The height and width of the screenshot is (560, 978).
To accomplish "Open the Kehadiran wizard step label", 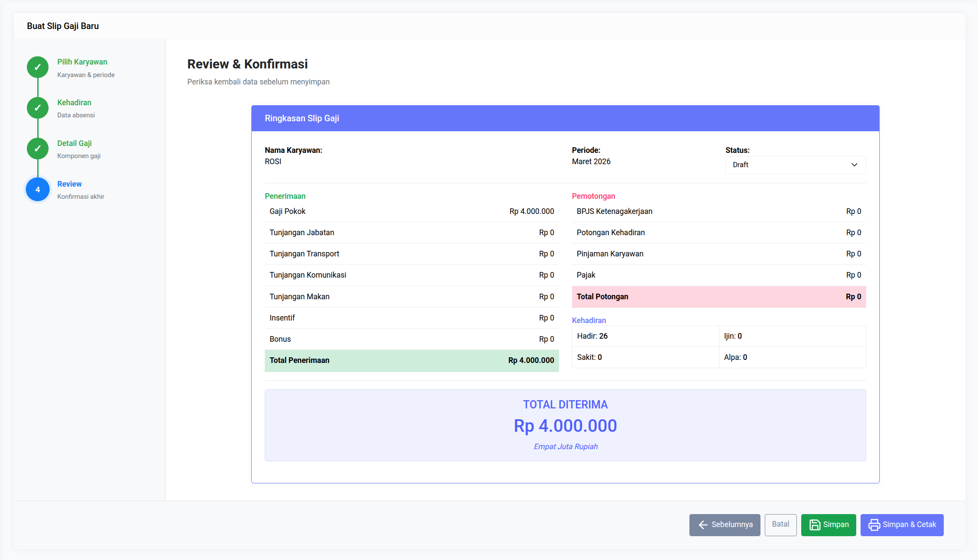I will [74, 103].
